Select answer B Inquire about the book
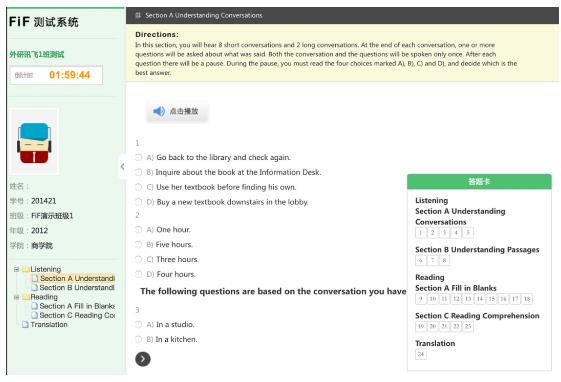561x382 pixels. pos(138,172)
